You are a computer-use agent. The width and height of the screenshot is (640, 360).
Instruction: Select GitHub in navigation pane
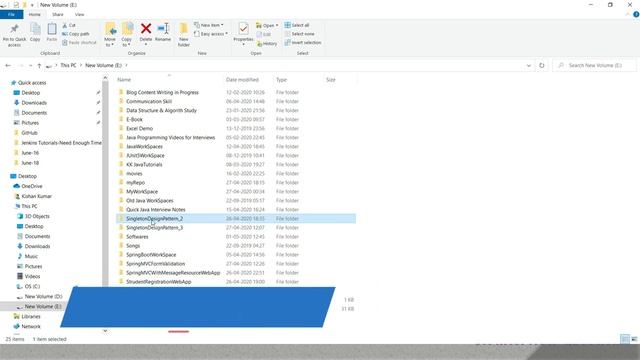point(29,133)
